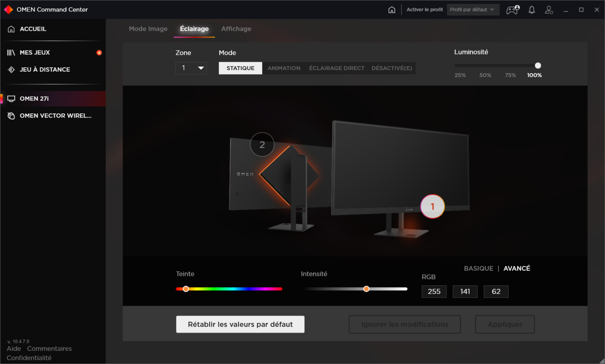The height and width of the screenshot is (364, 605).
Task: Open the Confidentialité link
Action: pos(29,358)
